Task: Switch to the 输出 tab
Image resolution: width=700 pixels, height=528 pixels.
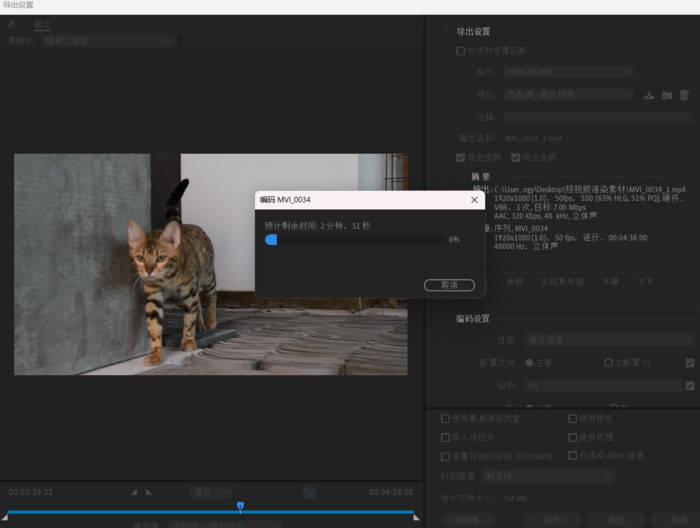Action: [x=42, y=24]
